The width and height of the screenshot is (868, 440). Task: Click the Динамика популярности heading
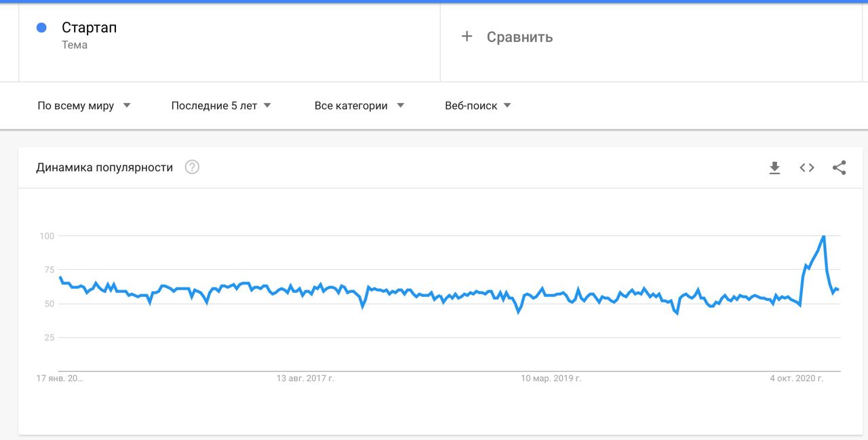point(104,167)
